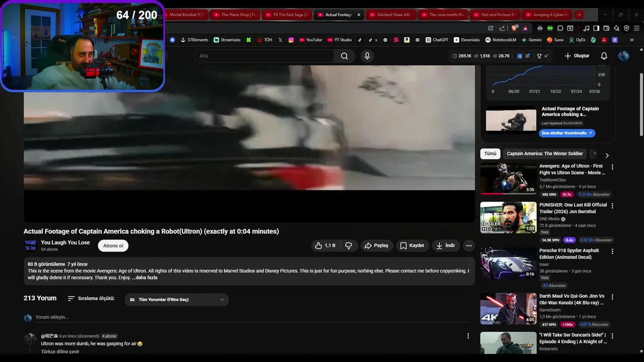Click the YouTube search magnifier button
The width and height of the screenshot is (644, 362).
click(x=344, y=56)
